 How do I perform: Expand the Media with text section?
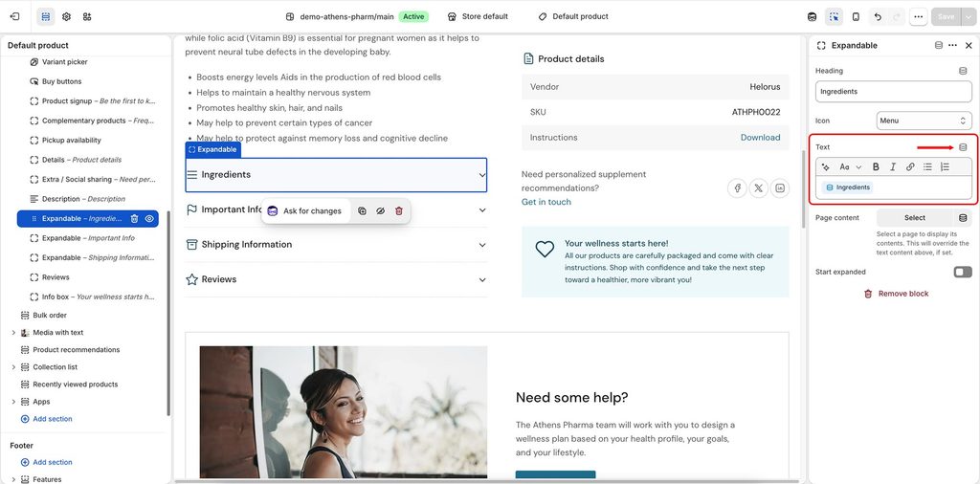pos(13,333)
